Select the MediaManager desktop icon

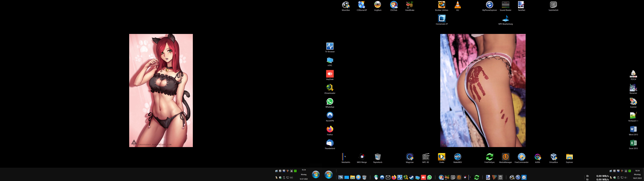pos(506,158)
